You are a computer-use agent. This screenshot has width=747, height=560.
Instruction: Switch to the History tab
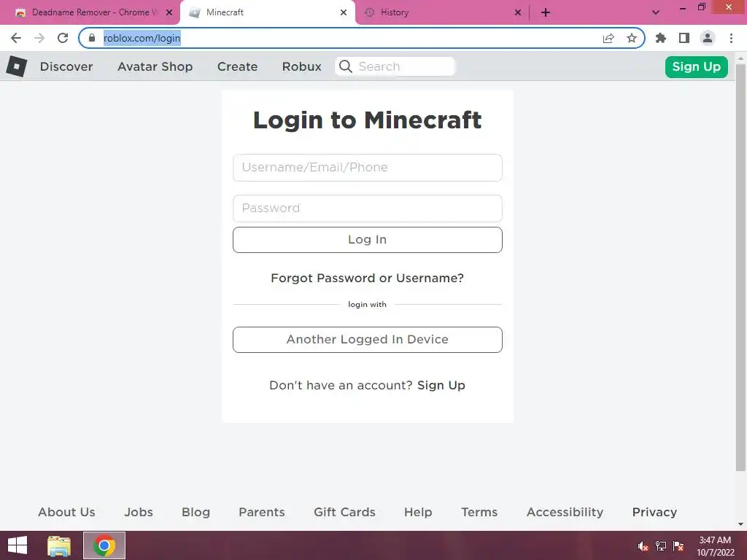tap(442, 12)
